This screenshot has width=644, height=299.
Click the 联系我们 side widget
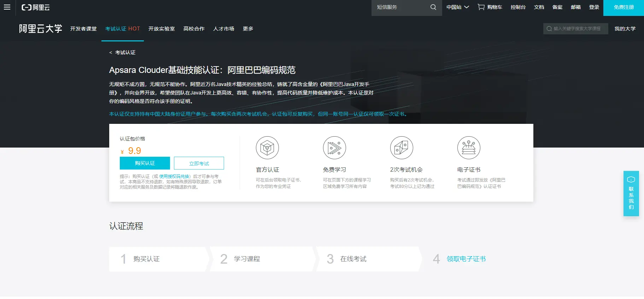[x=631, y=194]
